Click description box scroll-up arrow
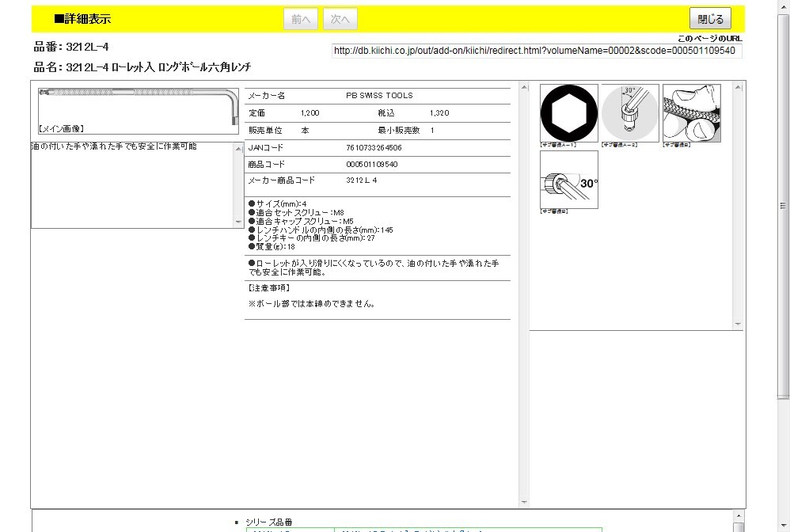This screenshot has width=790, height=532. pyautogui.click(x=239, y=149)
